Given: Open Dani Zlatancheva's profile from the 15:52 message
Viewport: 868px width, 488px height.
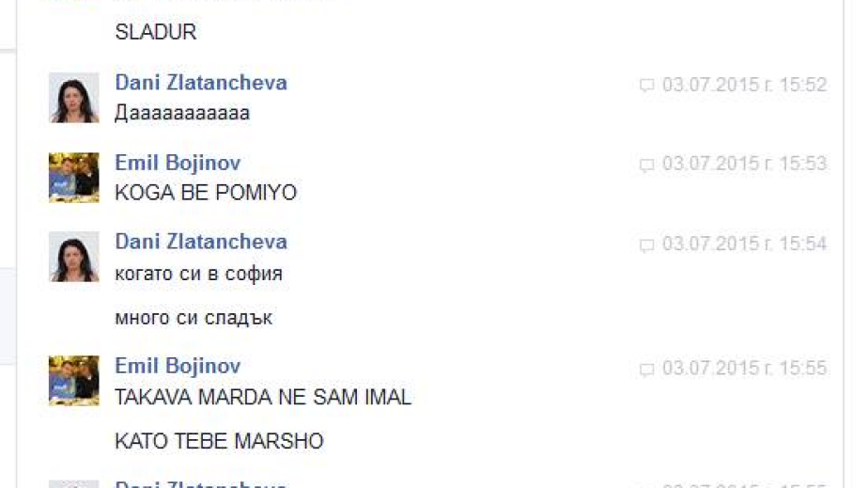Looking at the screenshot, I should (x=201, y=83).
